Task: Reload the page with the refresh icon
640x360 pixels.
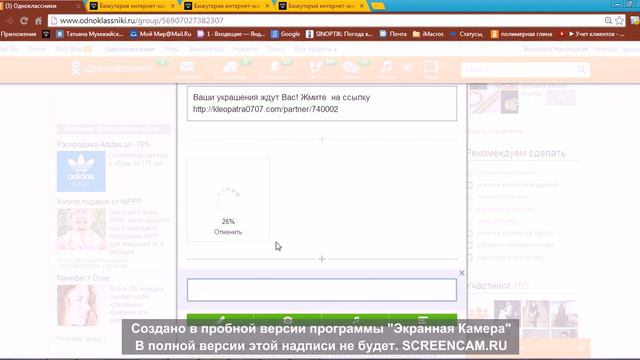Action: (x=24, y=20)
